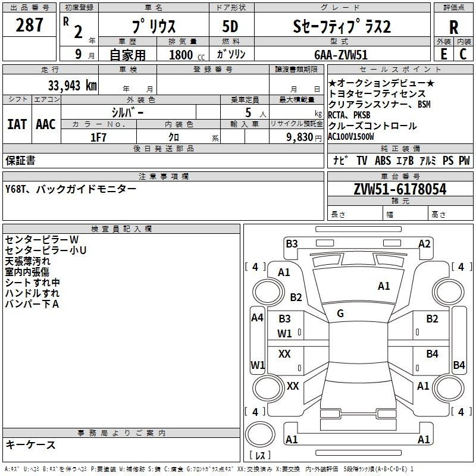Image resolution: width=476 pixels, height=476 pixels.
Task: Click the A4 damage mark in diagram
Action: pos(257,318)
